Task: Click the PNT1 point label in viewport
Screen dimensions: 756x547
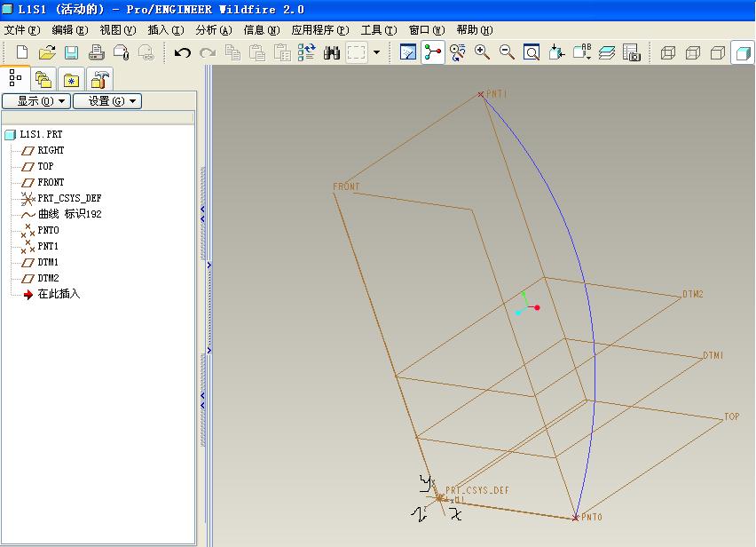Action: tap(496, 93)
